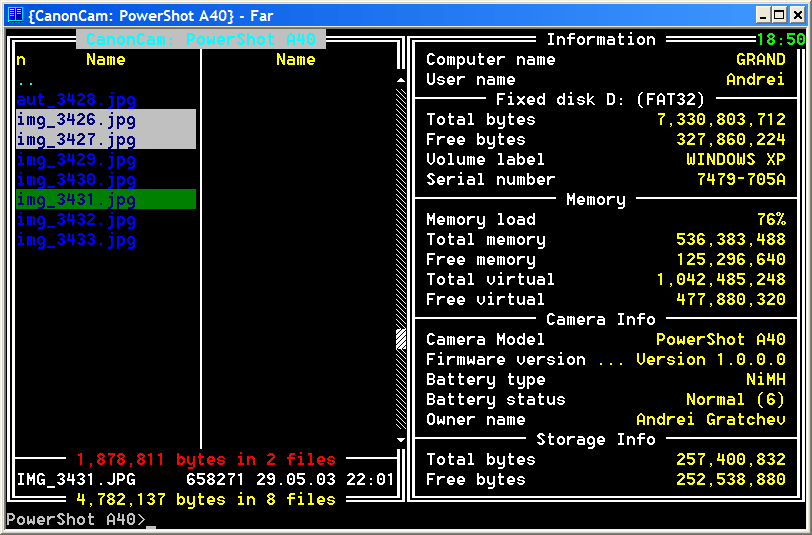Screen dimensions: 812x535
Task: Click owner name Andrei Gratchev
Action: [711, 420]
